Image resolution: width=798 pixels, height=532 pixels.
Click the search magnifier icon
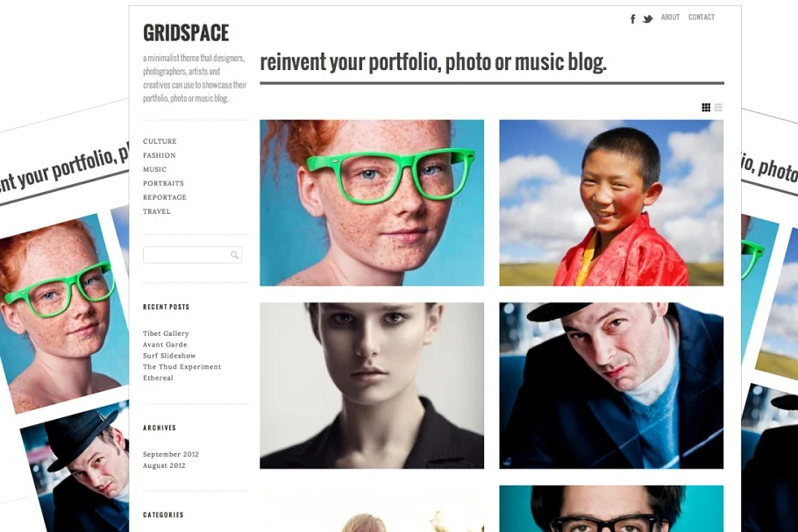tap(234, 255)
